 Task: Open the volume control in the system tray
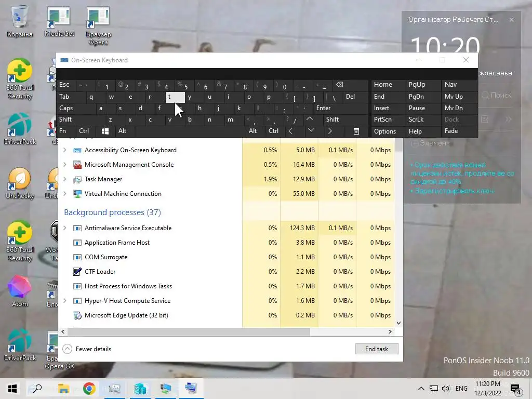[445, 389]
